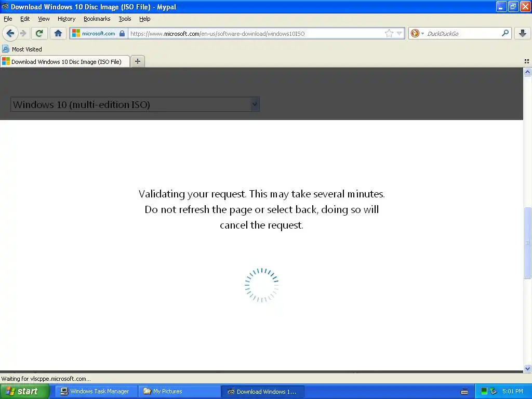Click the green Task Manager tray icon

pyautogui.click(x=484, y=391)
